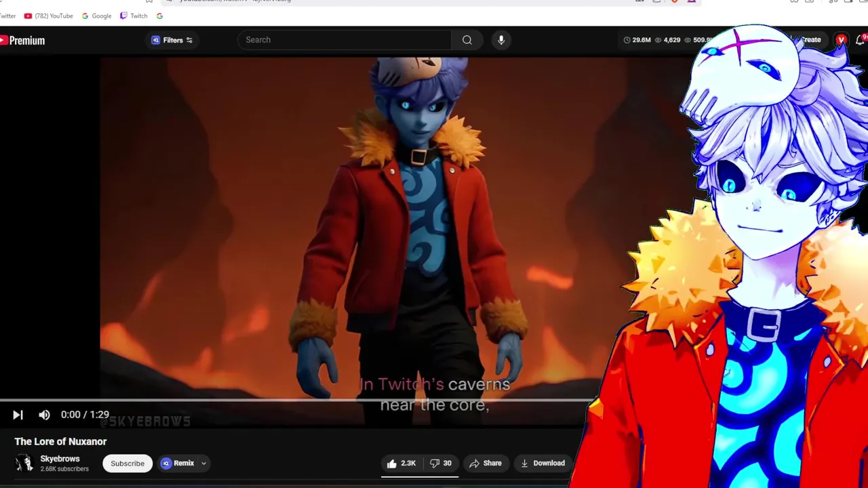Open the Twitch bookmark in bookmarks bar
868x488 pixels.
tap(134, 16)
